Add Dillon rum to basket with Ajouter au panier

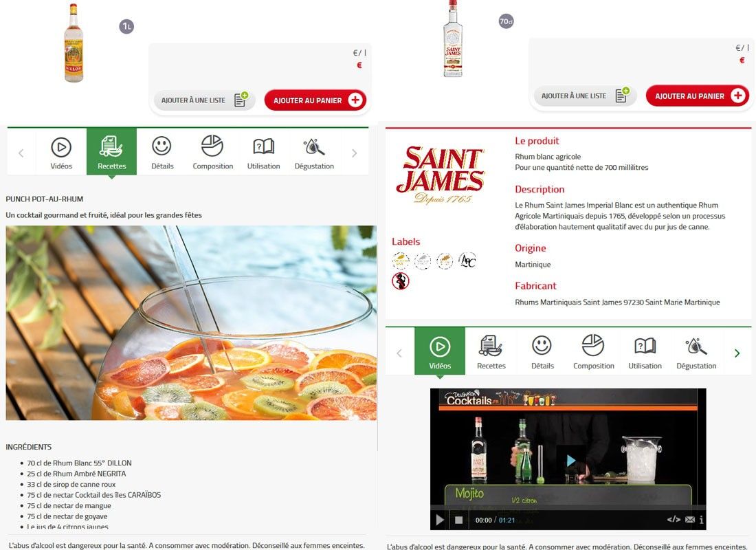point(315,100)
